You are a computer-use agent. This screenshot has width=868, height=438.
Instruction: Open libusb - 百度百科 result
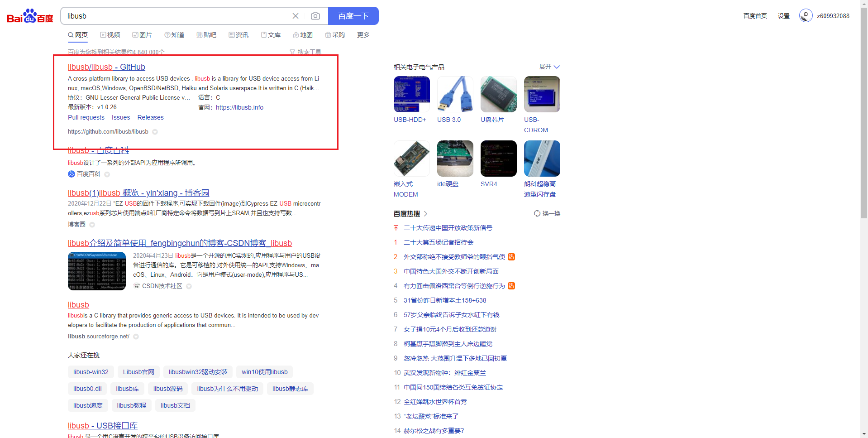98,150
